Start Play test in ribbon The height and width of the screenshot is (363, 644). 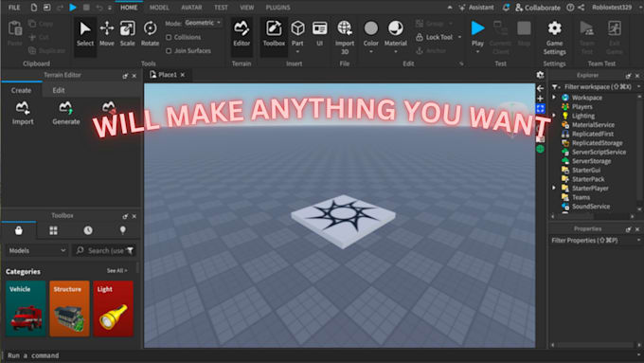pos(477,28)
